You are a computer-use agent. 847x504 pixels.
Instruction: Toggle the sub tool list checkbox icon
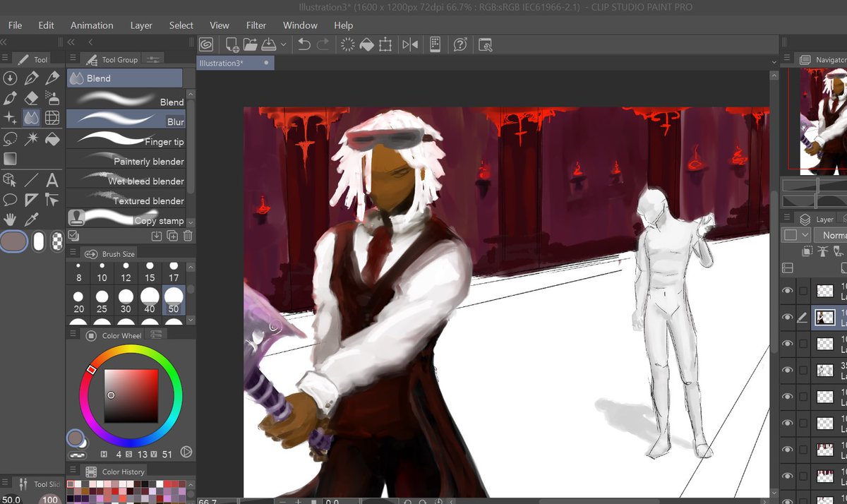point(73,235)
